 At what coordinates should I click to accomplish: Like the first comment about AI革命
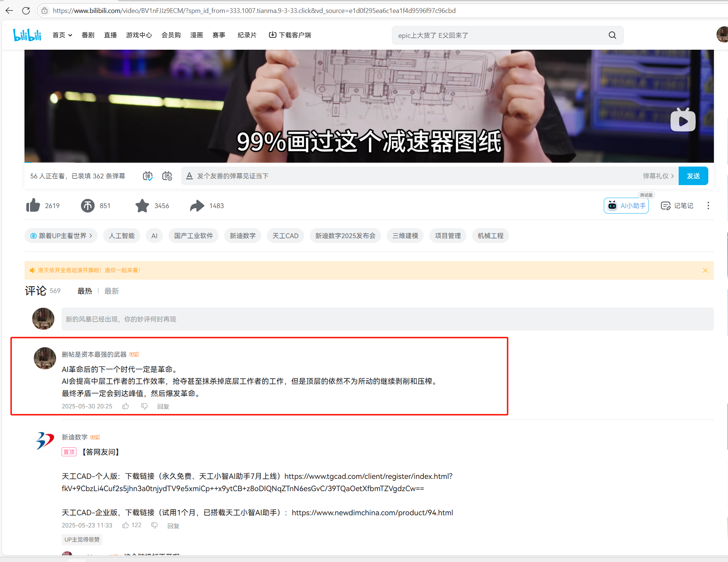coord(126,406)
